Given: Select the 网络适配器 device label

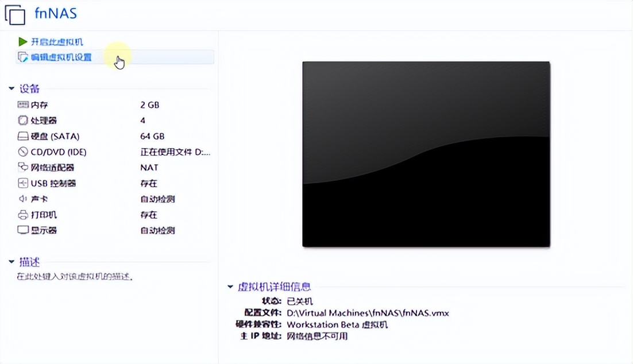Looking at the screenshot, I should tap(52, 168).
